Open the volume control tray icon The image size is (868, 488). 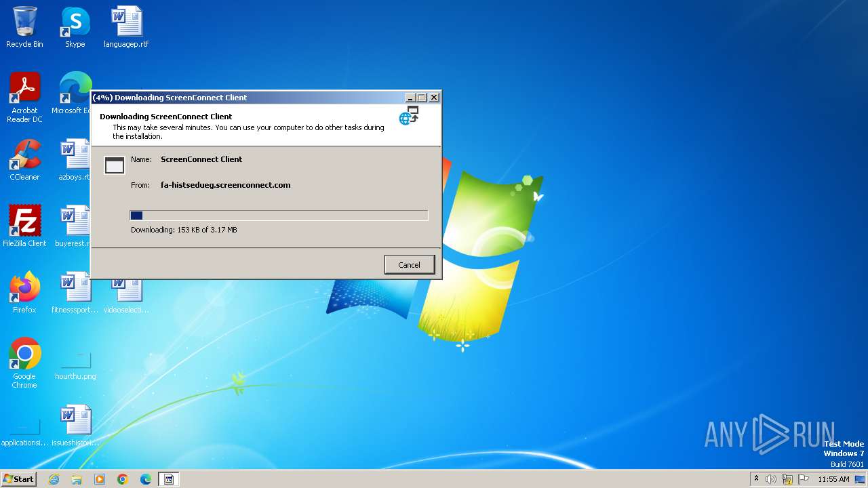(x=771, y=479)
